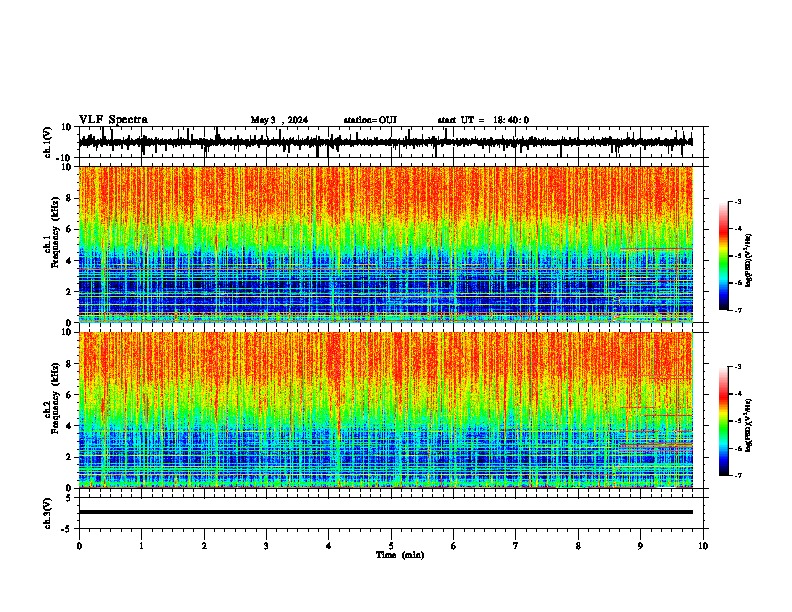Screen dimensions: 792x612
Task: Click the "2" kHz tick on ch.2 frequency axis
Action: (69, 457)
